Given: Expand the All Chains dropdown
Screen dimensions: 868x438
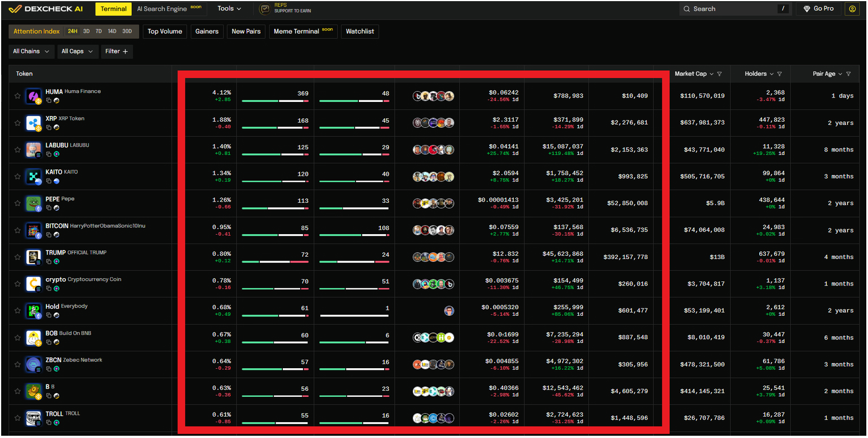Looking at the screenshot, I should coord(32,51).
